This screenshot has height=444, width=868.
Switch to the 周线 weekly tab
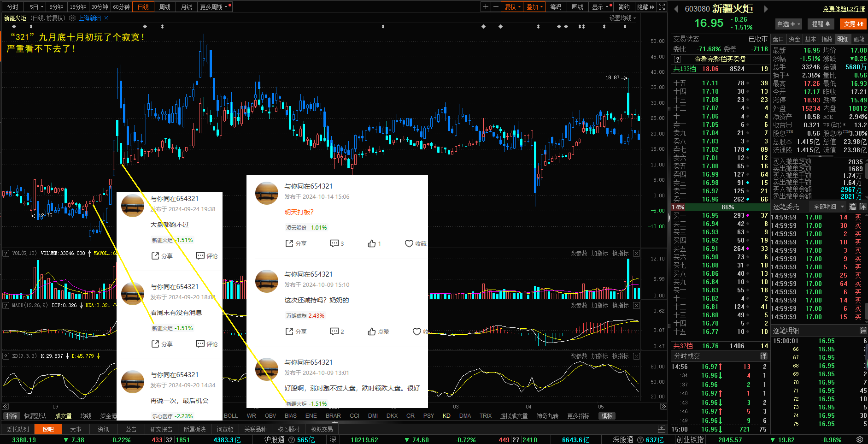click(x=165, y=7)
